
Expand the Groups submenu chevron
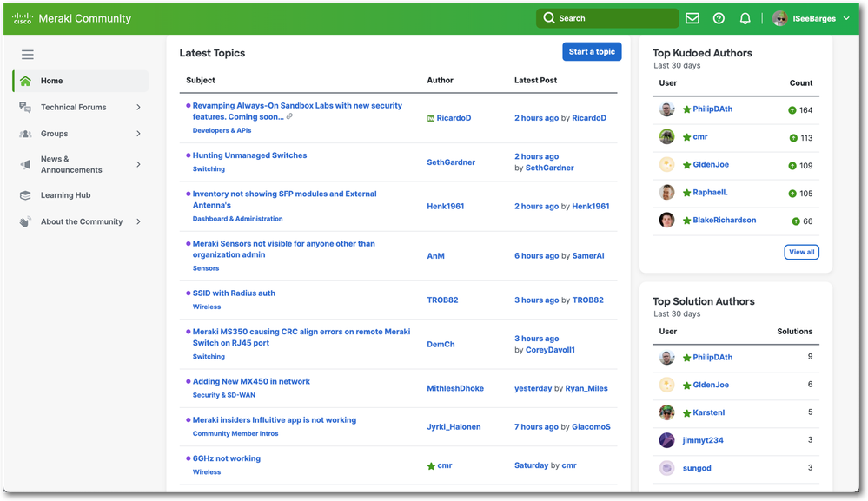138,134
